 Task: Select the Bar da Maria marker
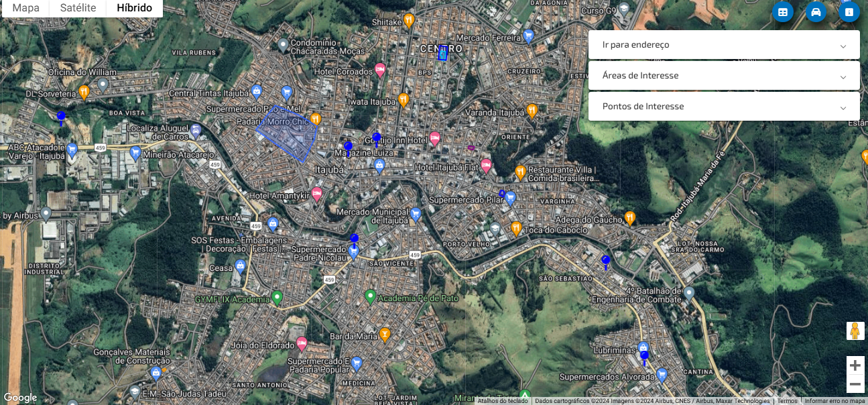click(x=385, y=334)
